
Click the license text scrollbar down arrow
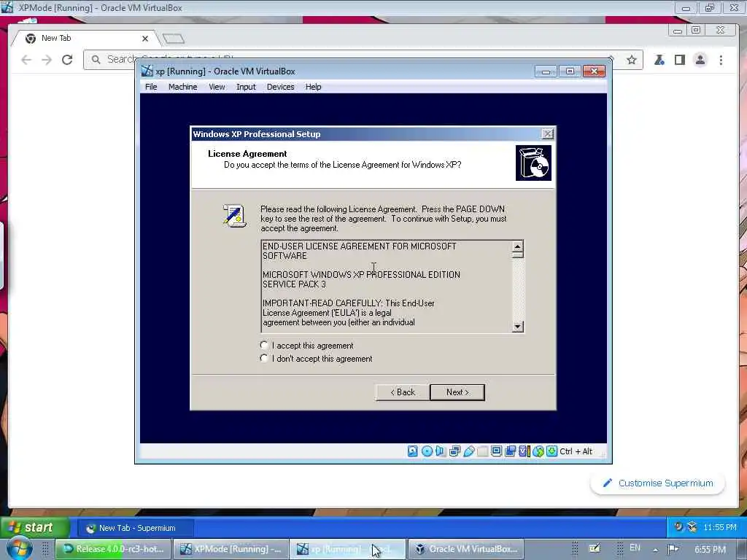tap(517, 326)
